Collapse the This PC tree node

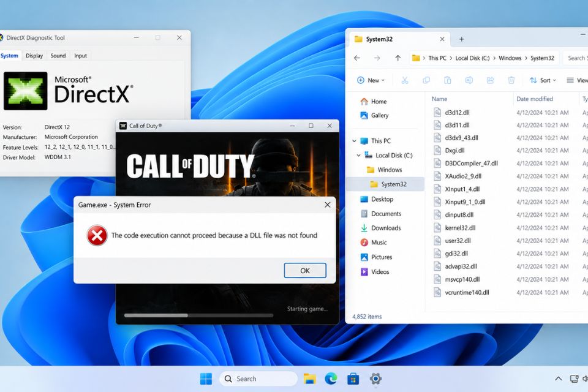click(354, 141)
